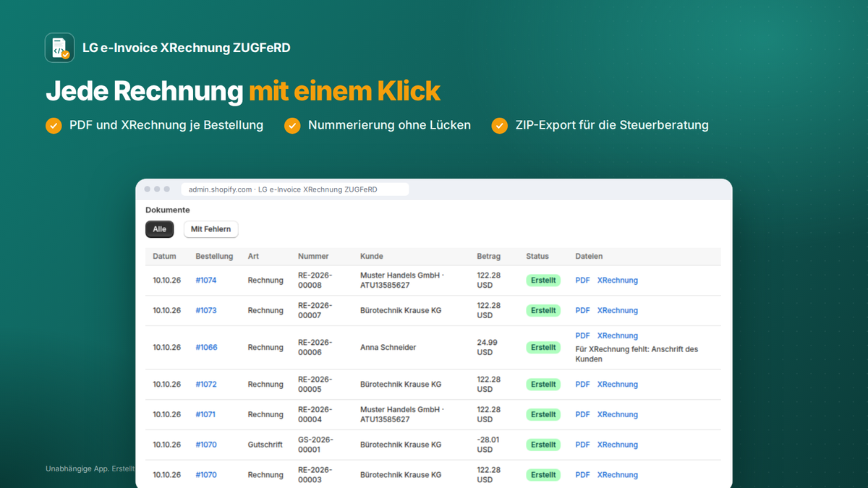Click Erstellt status badge in the Gutschrift row

543,445
